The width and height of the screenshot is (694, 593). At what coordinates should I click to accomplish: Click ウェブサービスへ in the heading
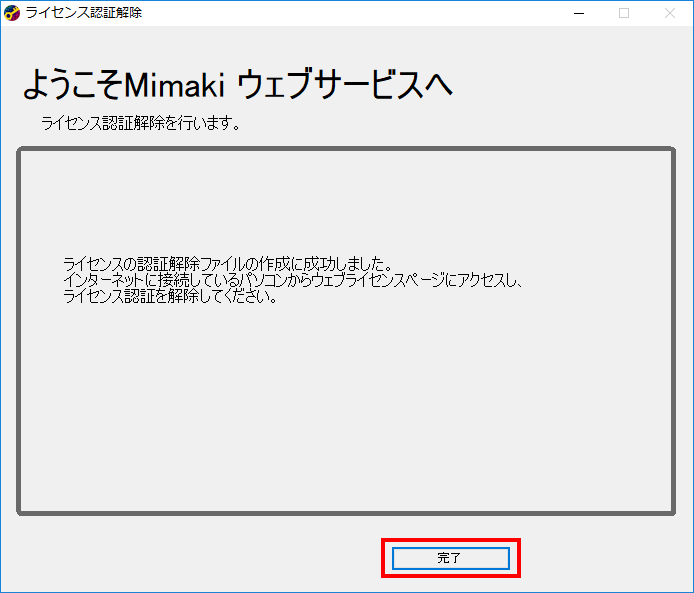pos(345,87)
